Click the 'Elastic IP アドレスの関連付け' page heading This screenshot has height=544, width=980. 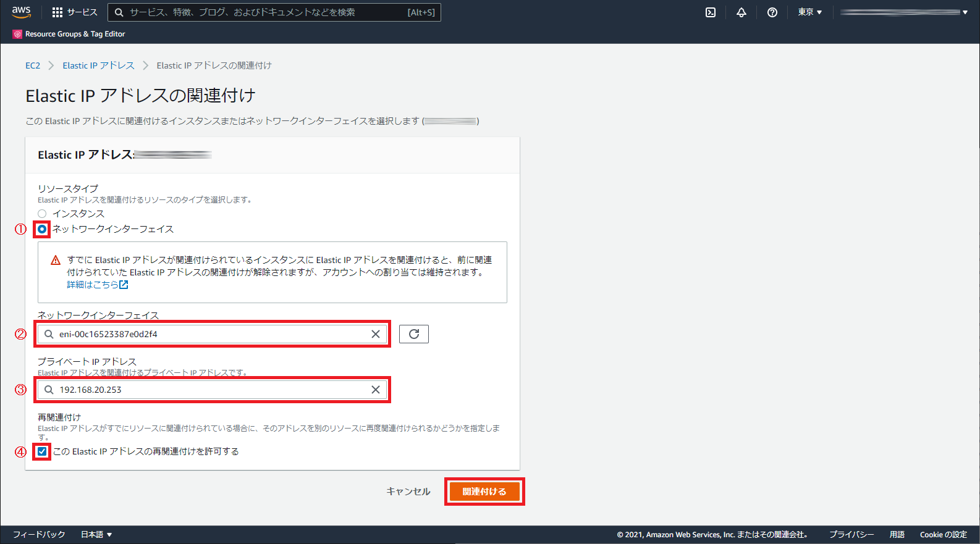pos(140,96)
